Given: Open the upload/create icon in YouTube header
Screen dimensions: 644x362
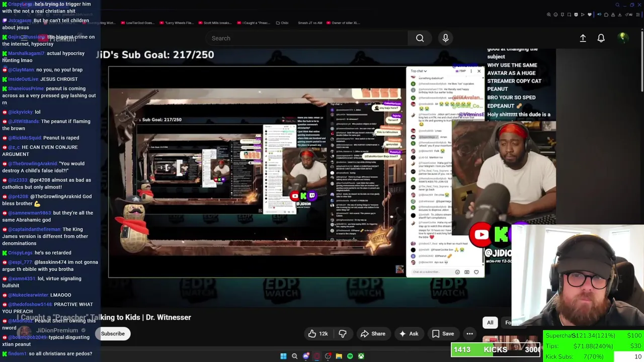Looking at the screenshot, I should [583, 38].
